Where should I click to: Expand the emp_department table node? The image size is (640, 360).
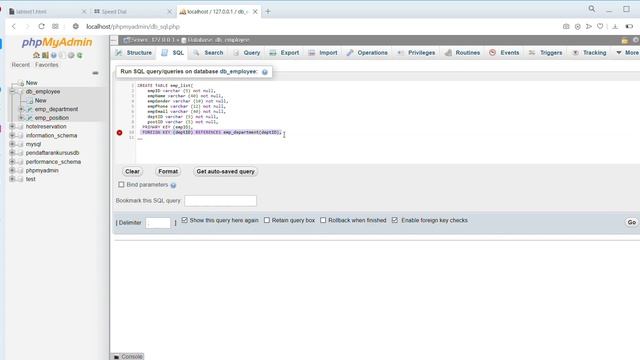coord(21,109)
